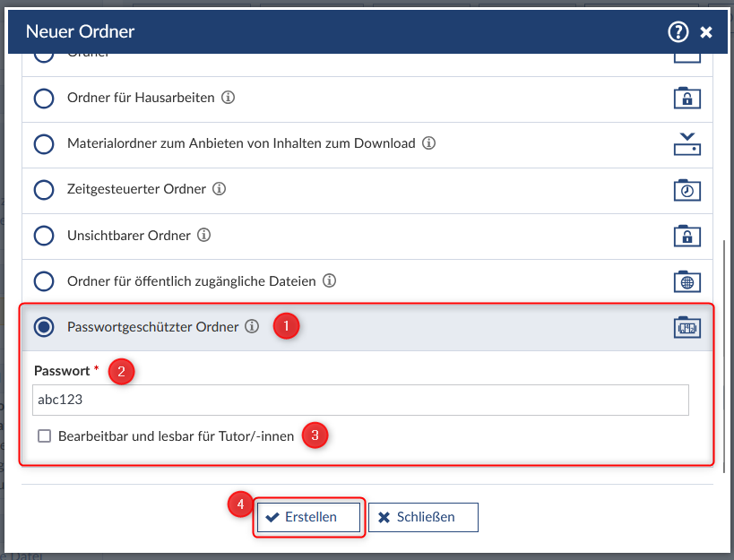Select the Ordner für Hausarbeiten radio button
The height and width of the screenshot is (560, 734).
[x=44, y=98]
